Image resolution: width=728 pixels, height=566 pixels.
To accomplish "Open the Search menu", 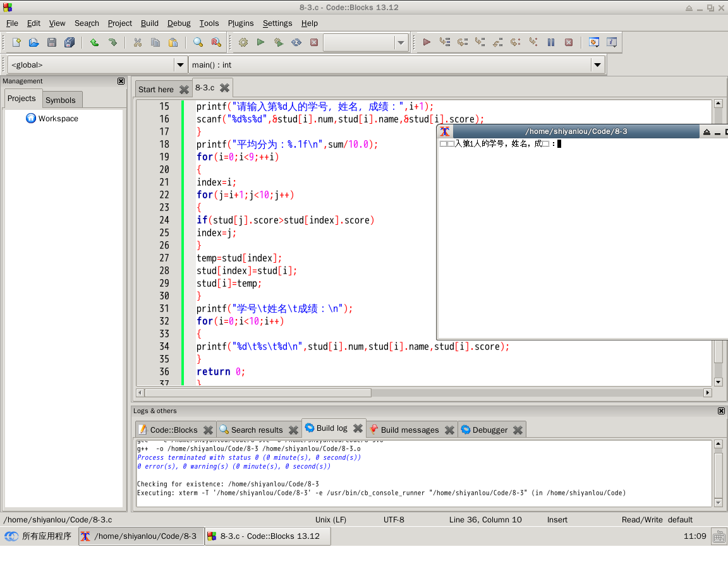I will coord(87,23).
